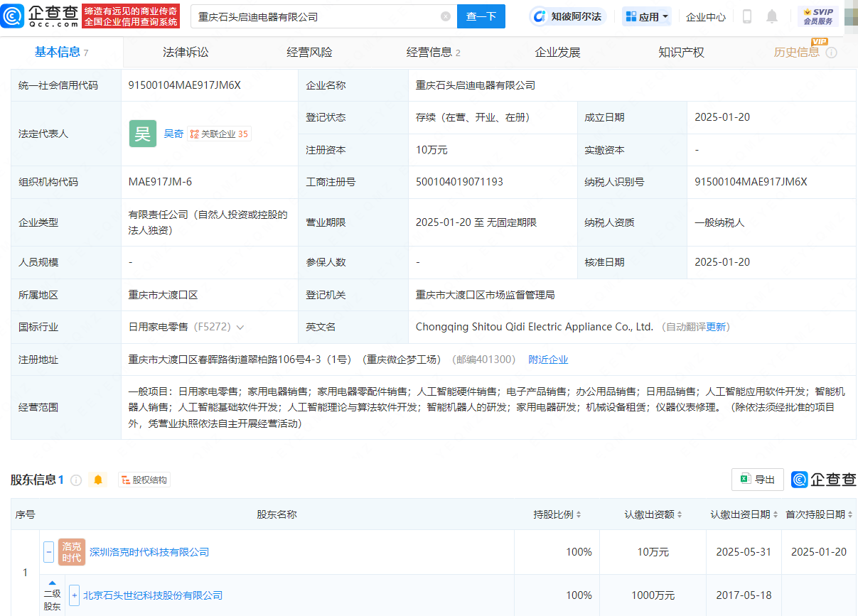Collapse the 深圳洛克时代科技有限公司 row
858x616 pixels.
(48, 552)
